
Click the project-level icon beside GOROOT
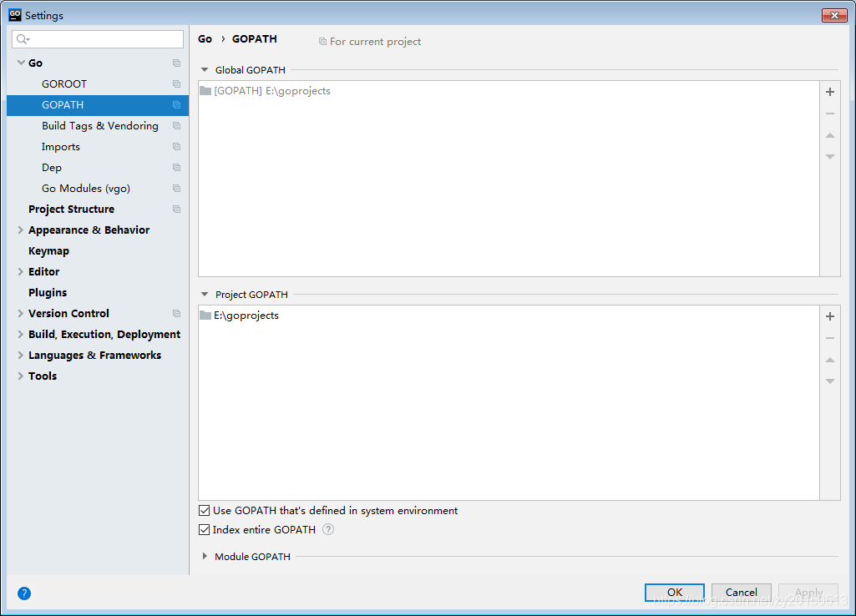176,84
